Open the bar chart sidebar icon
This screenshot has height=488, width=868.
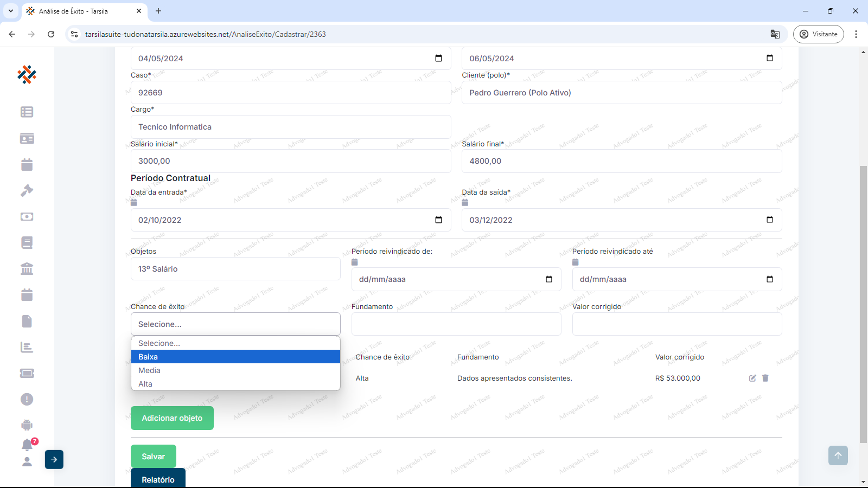[27, 347]
